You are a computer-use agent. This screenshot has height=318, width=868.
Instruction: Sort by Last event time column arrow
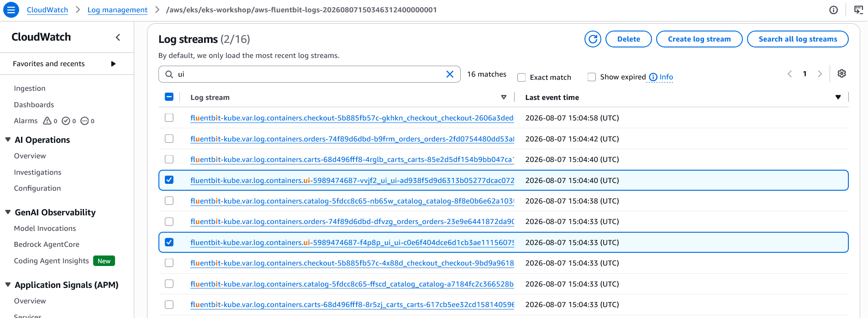point(838,97)
